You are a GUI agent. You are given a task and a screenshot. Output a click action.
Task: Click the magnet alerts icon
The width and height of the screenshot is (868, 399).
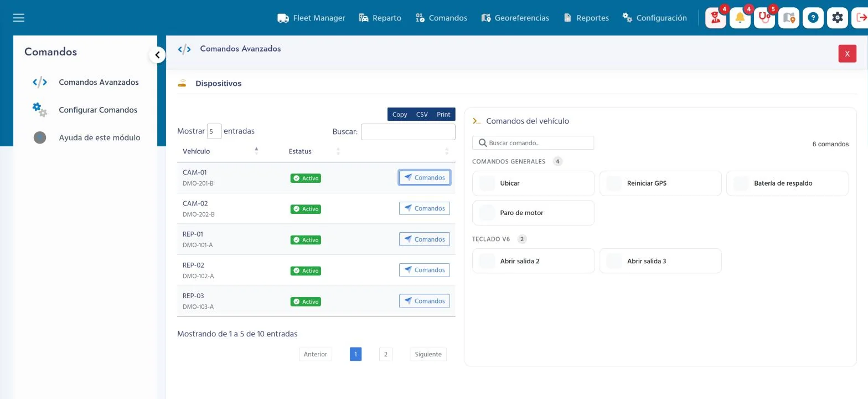click(x=764, y=18)
